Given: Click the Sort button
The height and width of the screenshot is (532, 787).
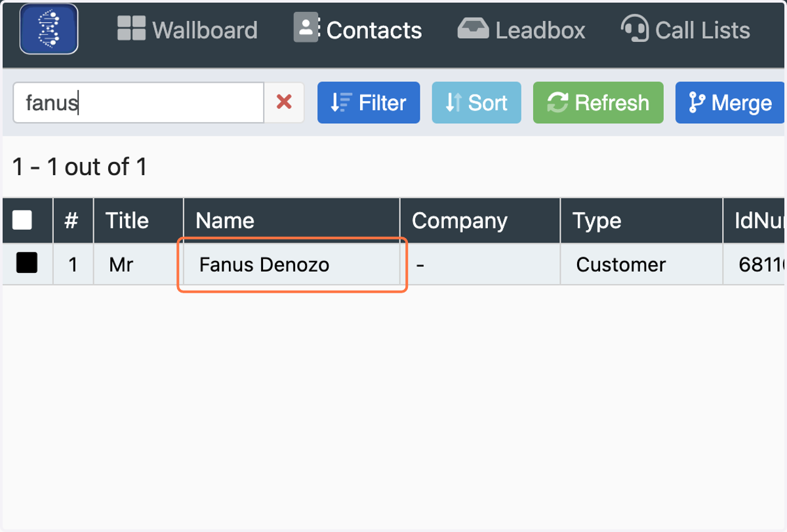Looking at the screenshot, I should 477,102.
